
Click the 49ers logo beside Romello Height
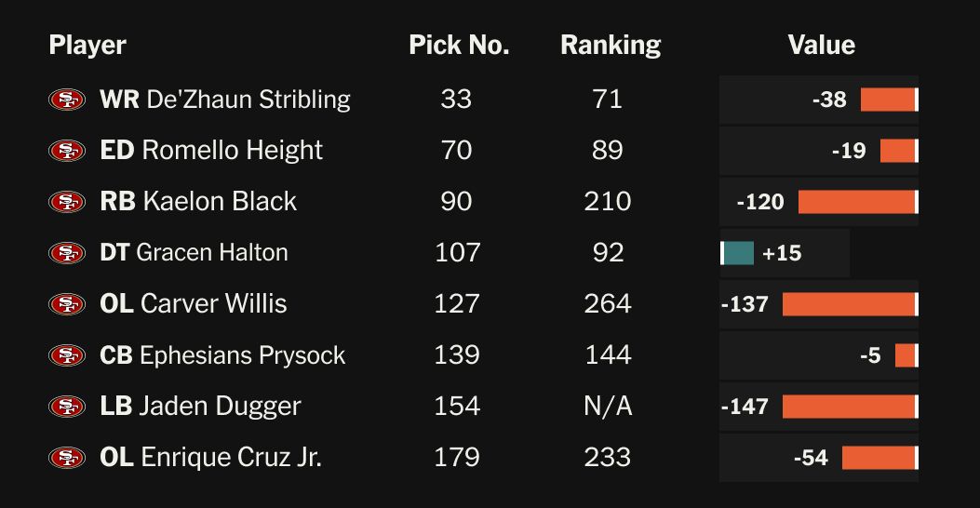pyautogui.click(x=67, y=151)
